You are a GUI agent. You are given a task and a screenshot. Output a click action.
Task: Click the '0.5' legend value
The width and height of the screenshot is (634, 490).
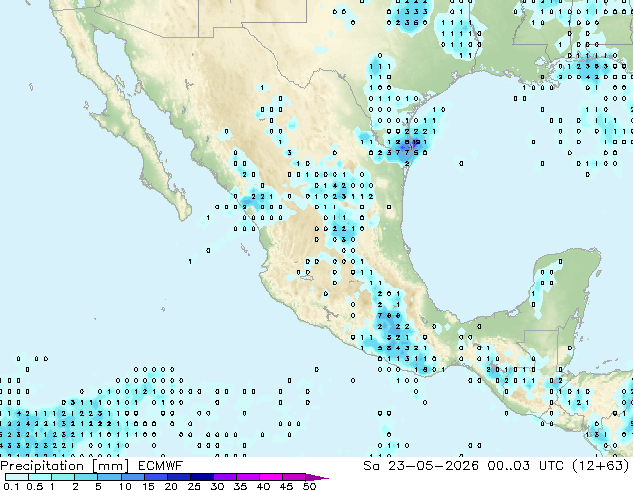(35, 486)
